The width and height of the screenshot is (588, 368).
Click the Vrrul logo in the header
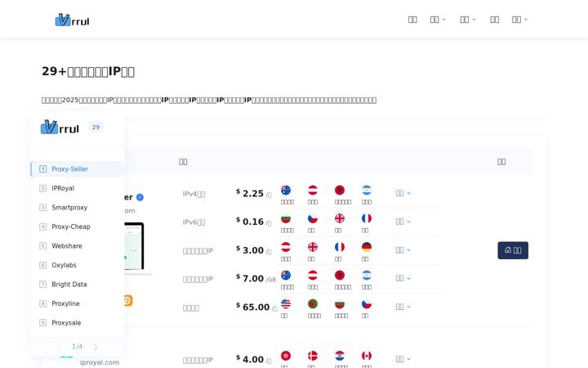(x=72, y=20)
